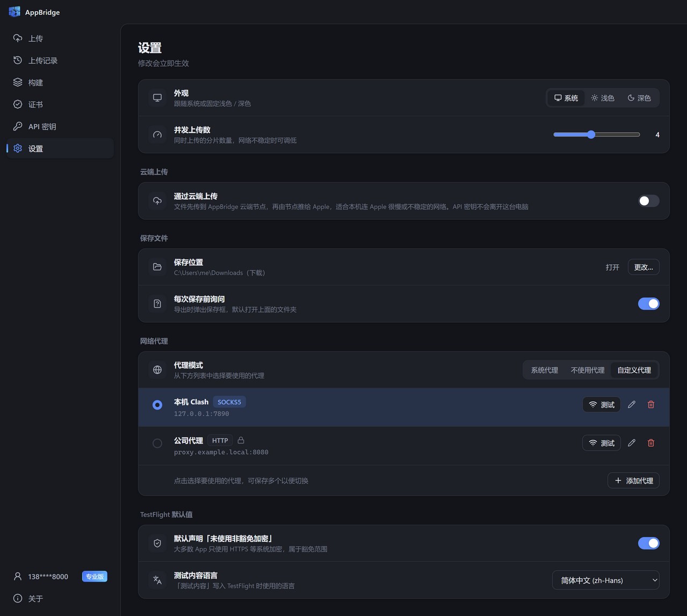
Task: Click the TestFlight 默认值 section heading
Action: [167, 514]
